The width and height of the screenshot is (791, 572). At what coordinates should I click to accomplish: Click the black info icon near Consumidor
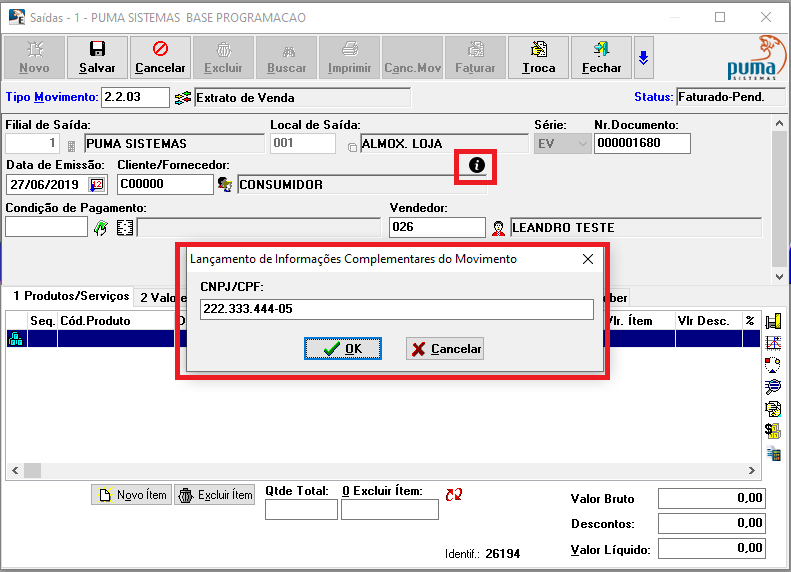point(477,164)
